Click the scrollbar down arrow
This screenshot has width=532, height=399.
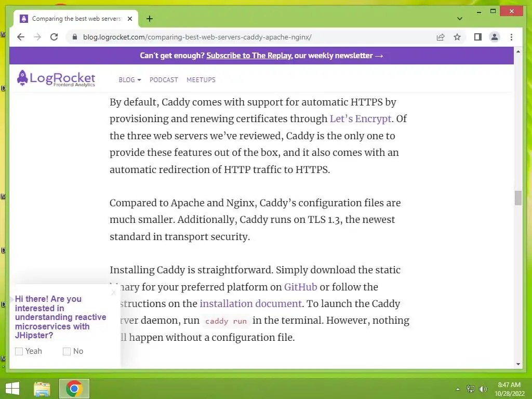click(518, 364)
